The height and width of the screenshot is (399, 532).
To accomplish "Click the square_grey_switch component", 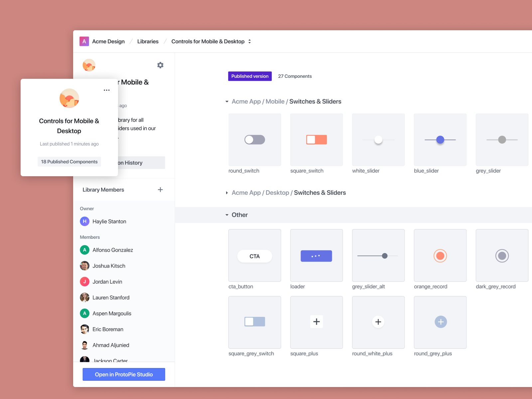I will click(255, 322).
